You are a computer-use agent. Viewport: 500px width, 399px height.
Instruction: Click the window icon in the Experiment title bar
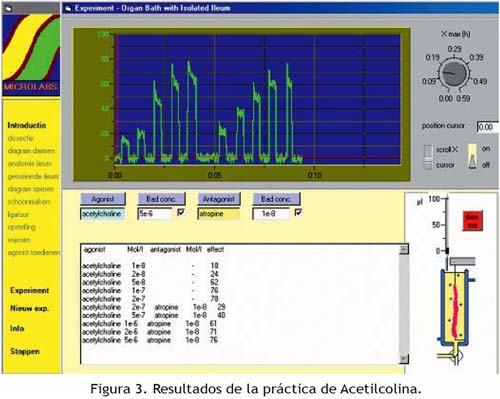click(x=68, y=8)
